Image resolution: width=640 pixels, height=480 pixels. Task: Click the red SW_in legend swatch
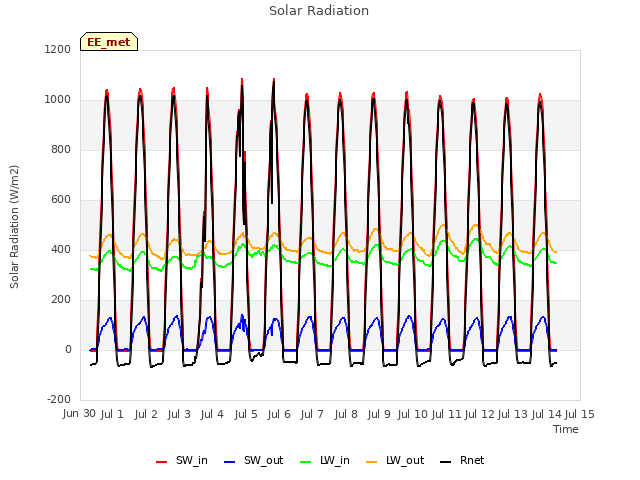click(x=162, y=462)
